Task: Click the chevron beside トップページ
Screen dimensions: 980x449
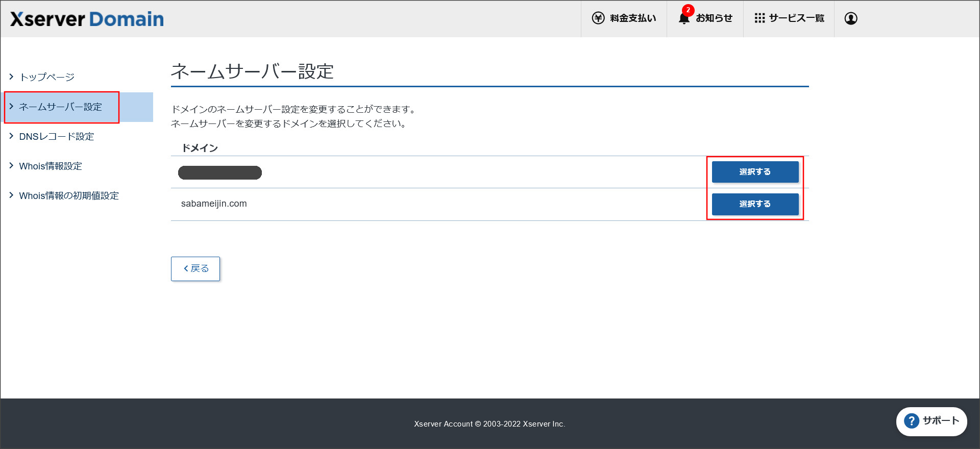Action: point(11,77)
